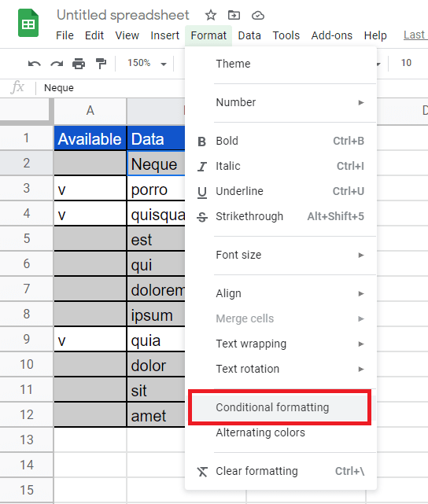Close the open Format menu
This screenshot has width=428, height=504.
[208, 35]
